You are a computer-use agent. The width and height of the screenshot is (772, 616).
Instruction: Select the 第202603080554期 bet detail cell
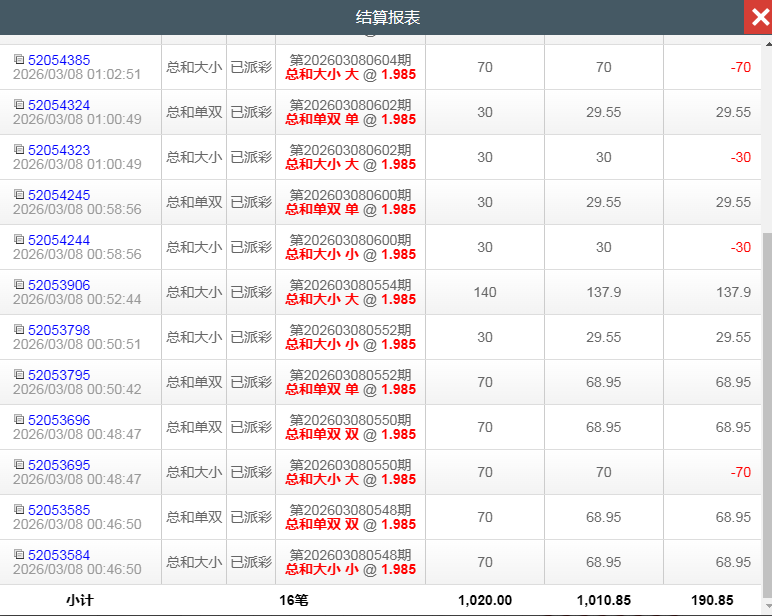pos(351,292)
